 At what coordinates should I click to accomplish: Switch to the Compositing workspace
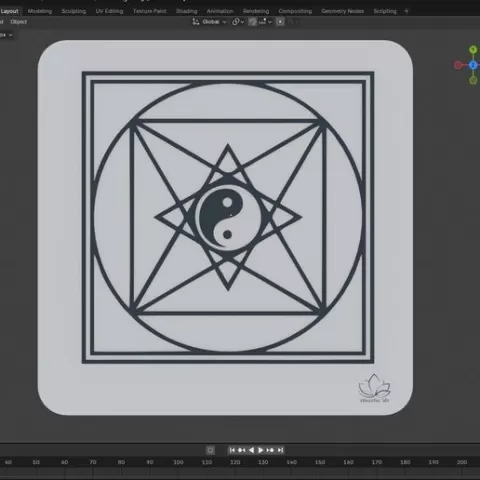pos(295,11)
